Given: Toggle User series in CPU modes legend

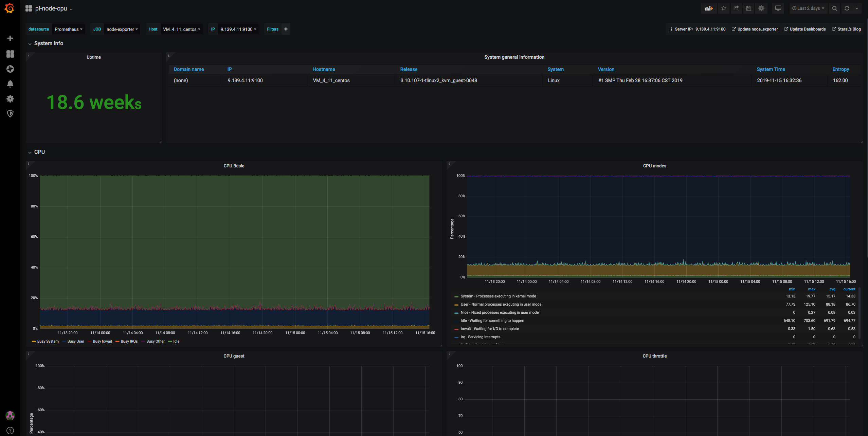Looking at the screenshot, I should click(501, 304).
